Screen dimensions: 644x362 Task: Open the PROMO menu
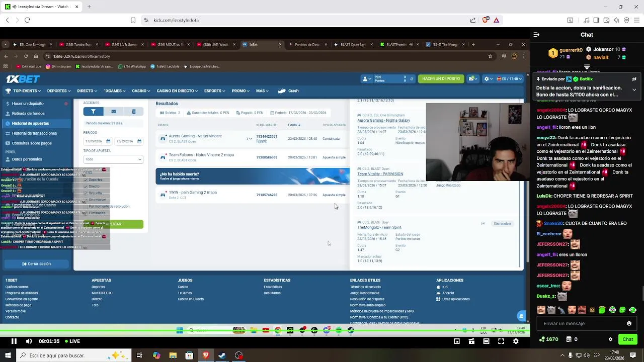(241, 91)
